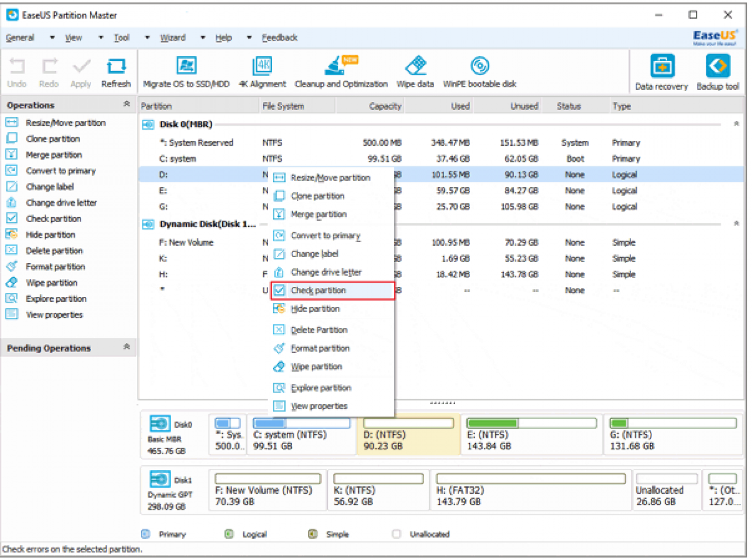Click the Unallocated 26.86 GB block

pyautogui.click(x=666, y=489)
